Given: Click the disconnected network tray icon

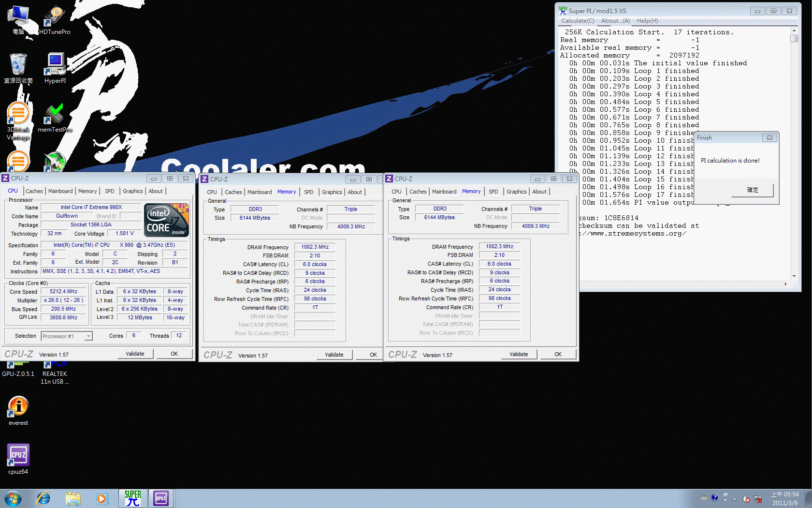Looking at the screenshot, I should coord(758,499).
